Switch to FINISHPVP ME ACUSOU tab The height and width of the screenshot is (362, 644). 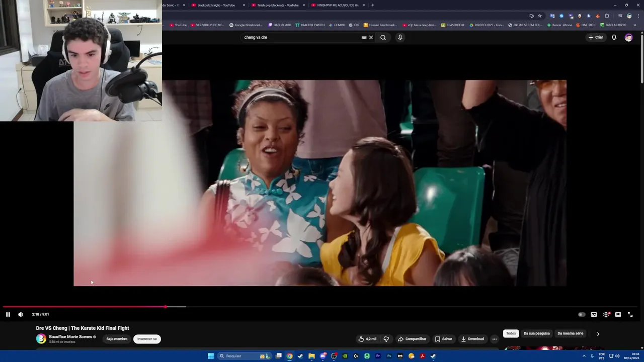(x=338, y=5)
